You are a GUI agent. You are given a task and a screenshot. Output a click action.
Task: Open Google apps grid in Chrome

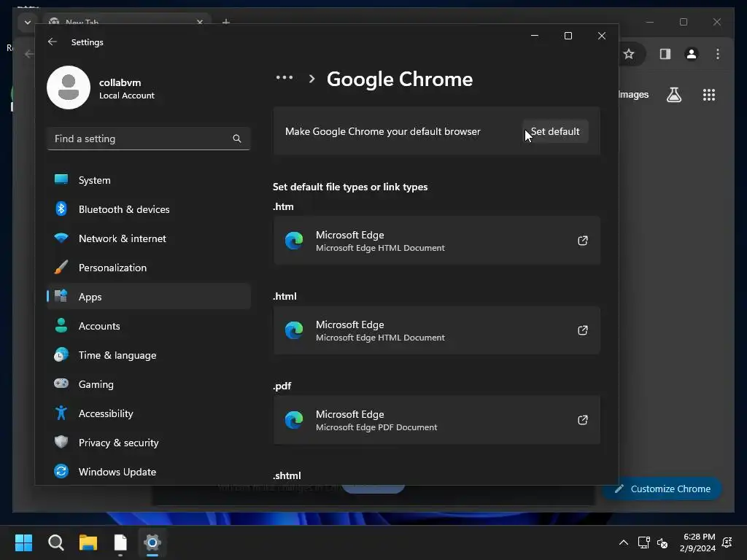(709, 95)
